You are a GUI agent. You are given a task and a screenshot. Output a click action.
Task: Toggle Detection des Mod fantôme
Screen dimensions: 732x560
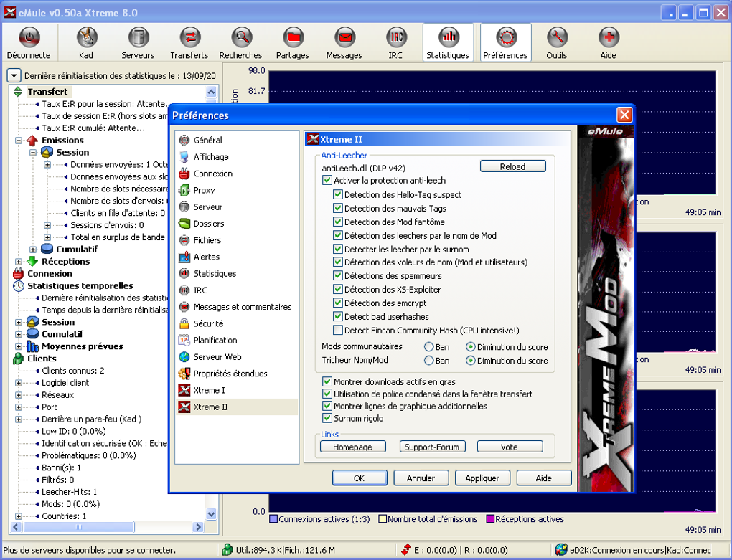(337, 222)
